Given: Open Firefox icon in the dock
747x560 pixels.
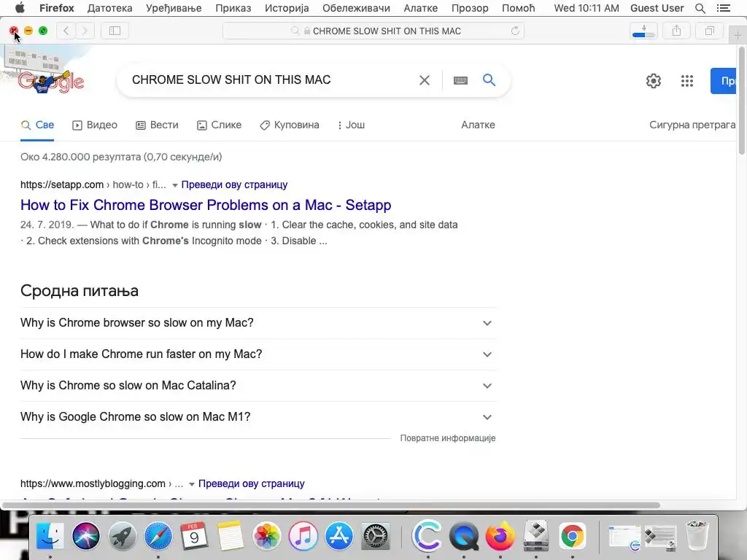Looking at the screenshot, I should [500, 536].
